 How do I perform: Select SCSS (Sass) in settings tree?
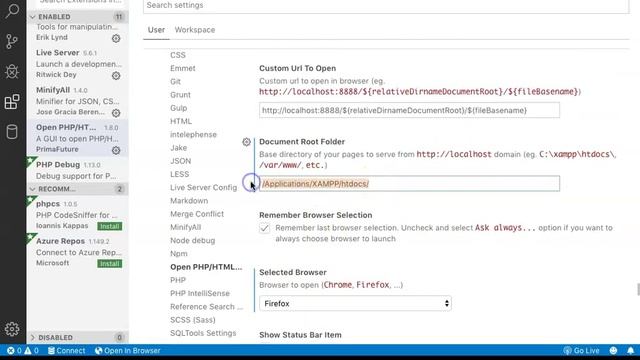click(x=193, y=320)
